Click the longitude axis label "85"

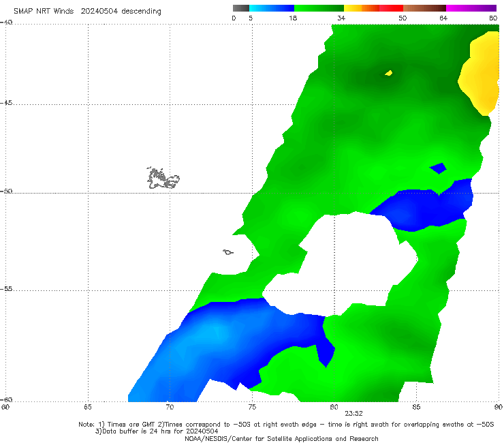(416, 407)
